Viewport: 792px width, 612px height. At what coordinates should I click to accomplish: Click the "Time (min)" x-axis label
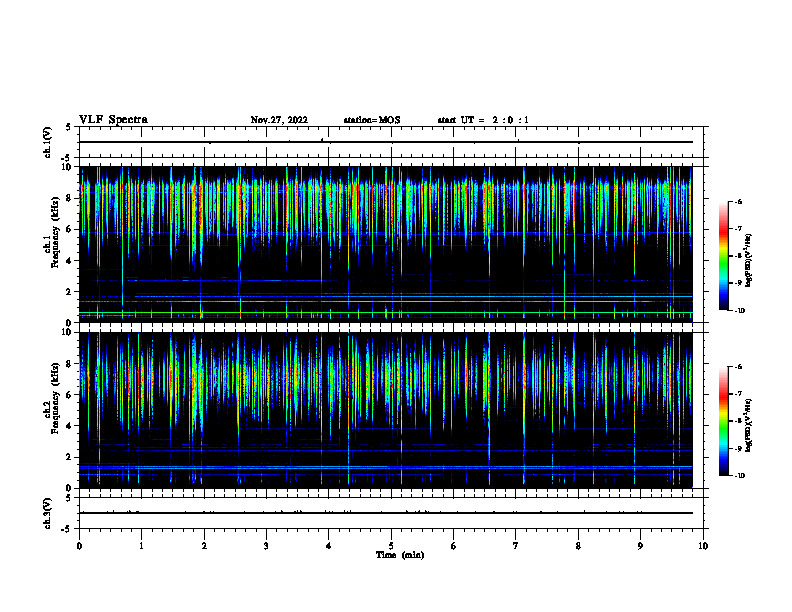[x=400, y=555]
